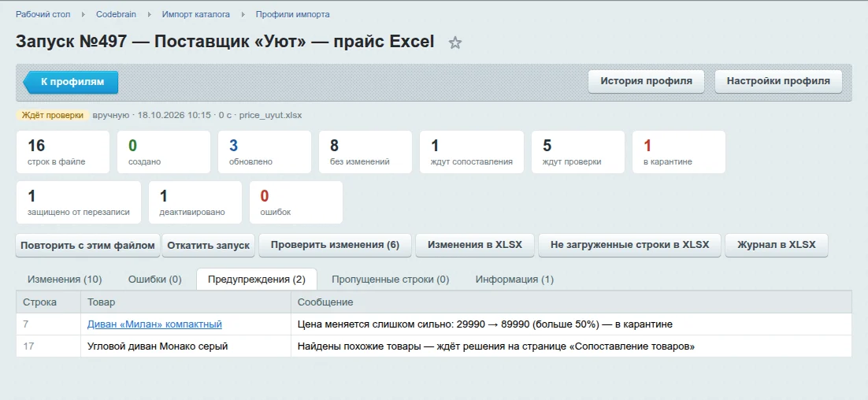
Task: Click the 3 обновлено card
Action: click(x=265, y=152)
